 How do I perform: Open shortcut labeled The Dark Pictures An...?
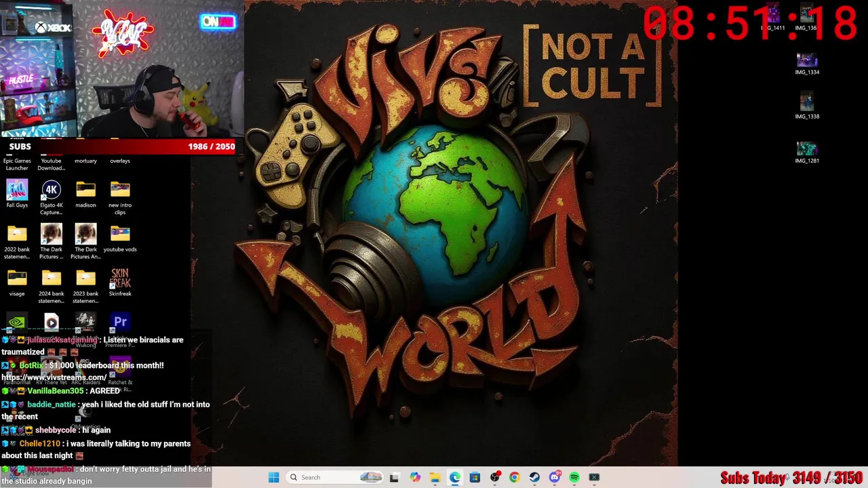click(x=85, y=242)
